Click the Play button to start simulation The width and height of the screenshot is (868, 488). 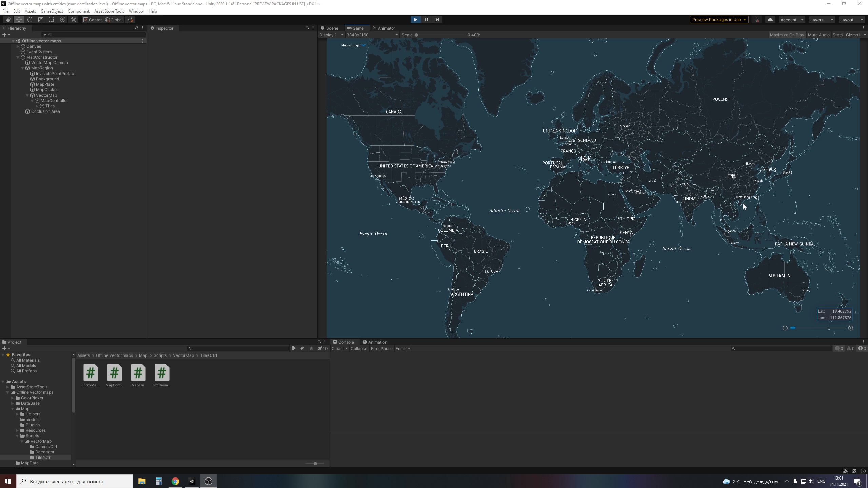pyautogui.click(x=415, y=20)
